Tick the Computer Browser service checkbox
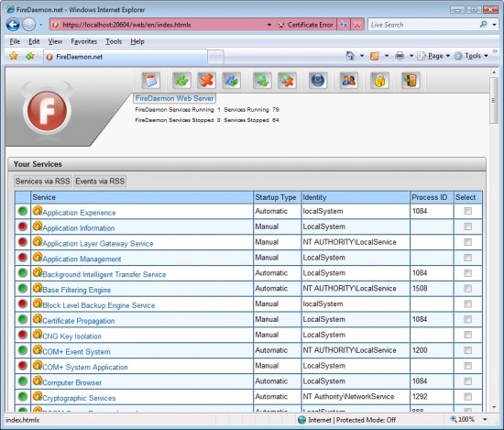 (x=467, y=381)
